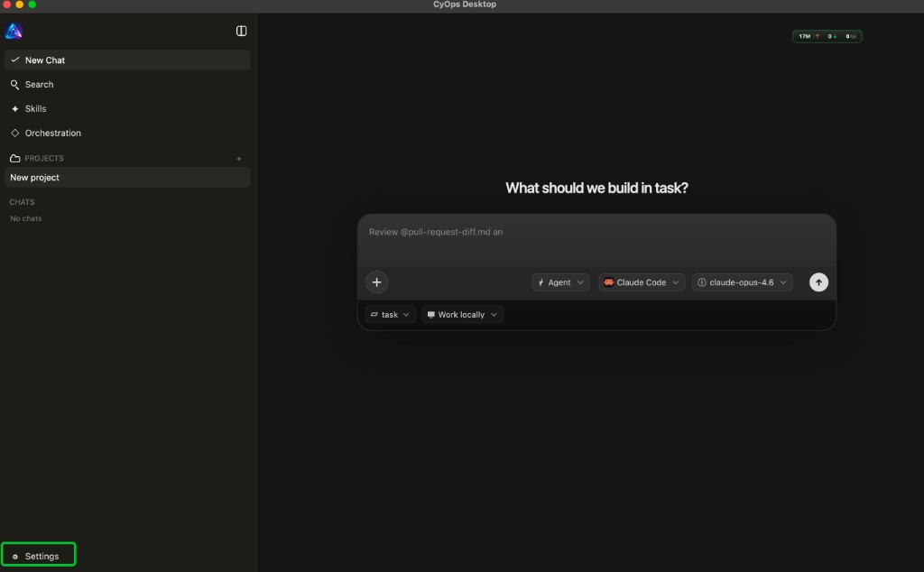The image size is (924, 572).
Task: Open the Agent mode dropdown
Action: click(x=560, y=282)
